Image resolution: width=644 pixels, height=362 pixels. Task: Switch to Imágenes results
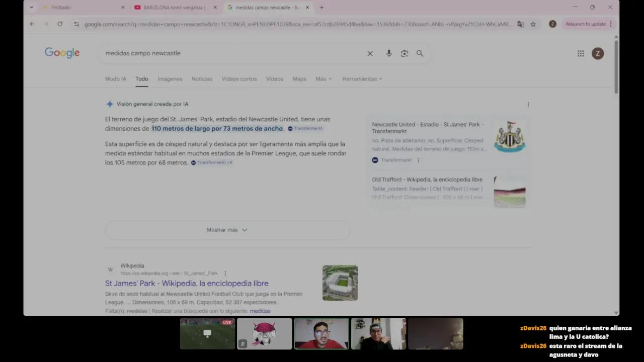tap(170, 79)
